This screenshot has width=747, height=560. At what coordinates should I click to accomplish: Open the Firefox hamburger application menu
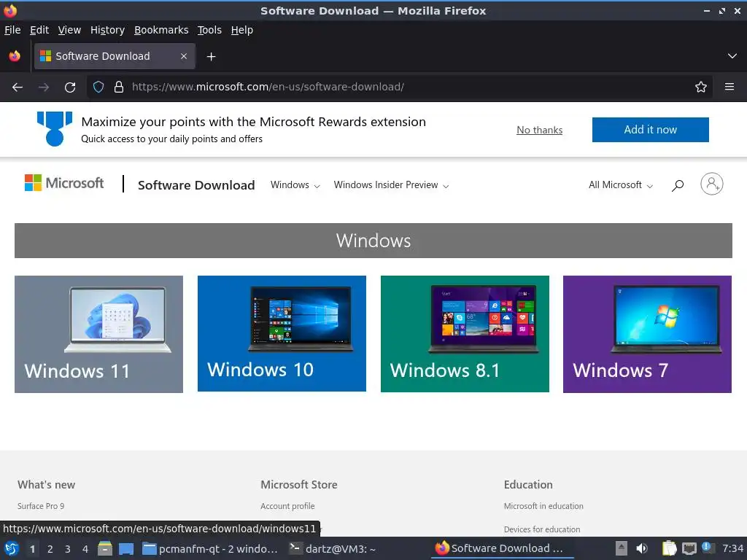(x=729, y=87)
